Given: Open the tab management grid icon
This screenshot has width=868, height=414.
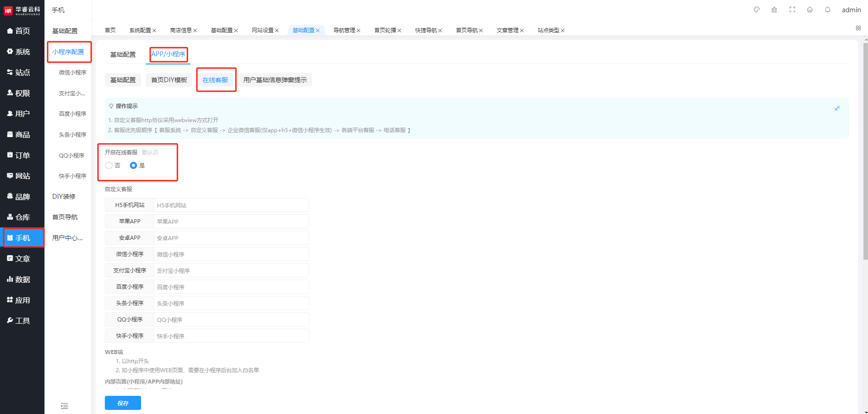Looking at the screenshot, I should [858, 28].
